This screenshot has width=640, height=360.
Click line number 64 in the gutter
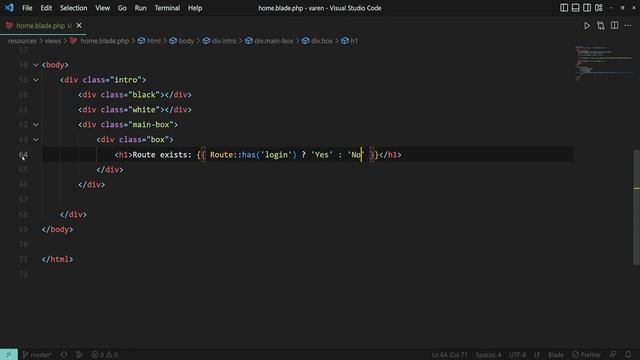pos(23,155)
